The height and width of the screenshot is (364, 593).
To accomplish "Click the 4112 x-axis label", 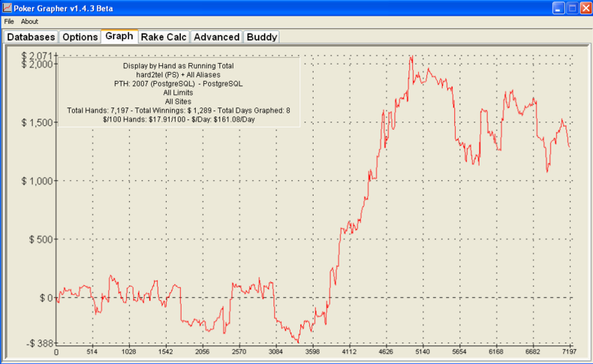I will [x=349, y=352].
